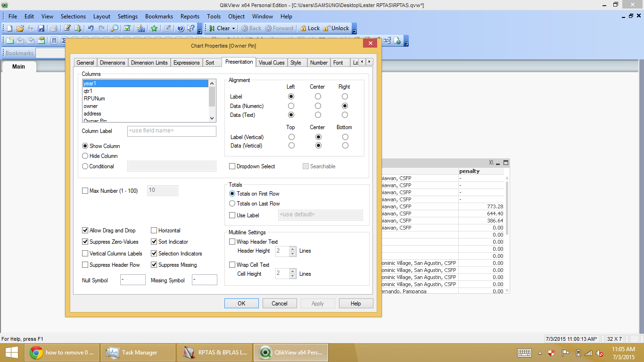Screen dimensions: 644x362
Task: Switch to the Visual Cues tab
Action: tap(272, 63)
